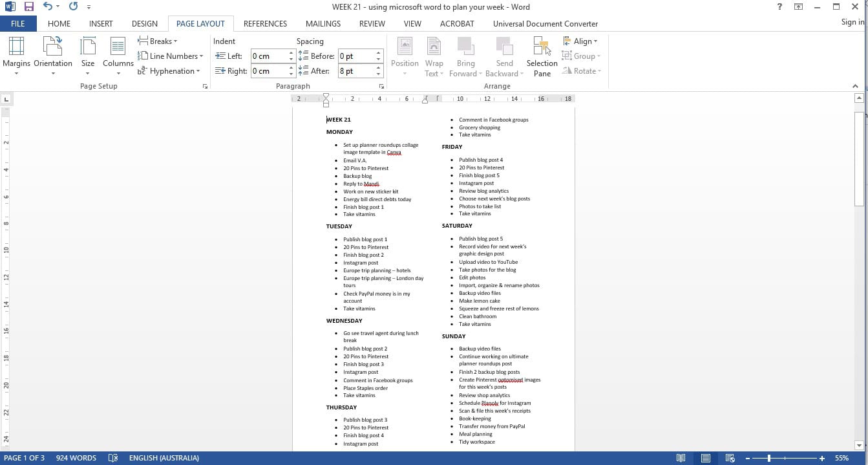The width and height of the screenshot is (868, 465).
Task: Collapse the ribbon with the arrow
Action: pyautogui.click(x=856, y=86)
